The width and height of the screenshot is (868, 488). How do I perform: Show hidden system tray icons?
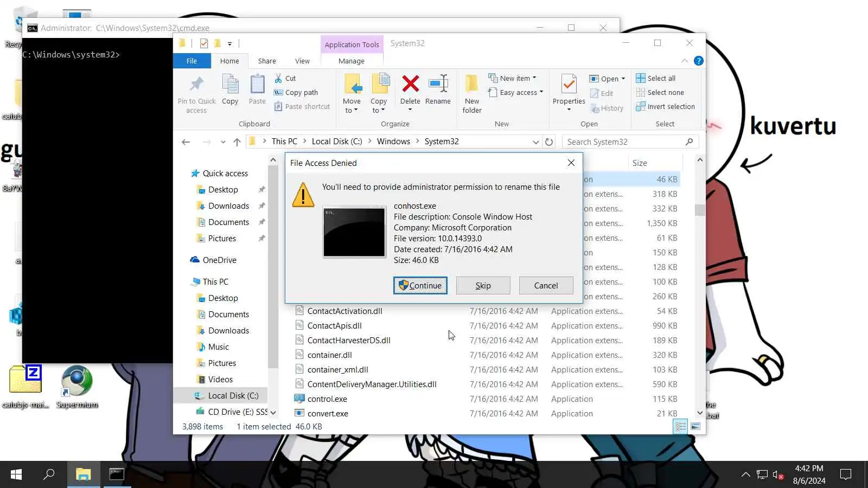(x=746, y=474)
